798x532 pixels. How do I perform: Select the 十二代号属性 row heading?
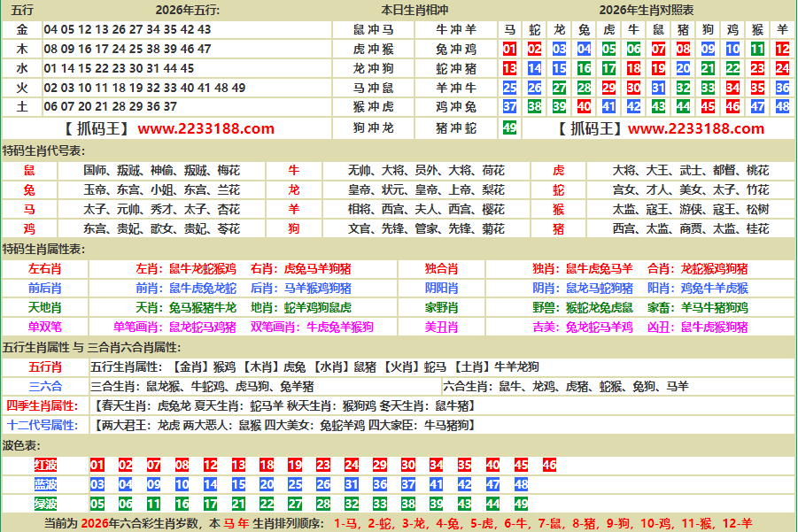(x=44, y=425)
